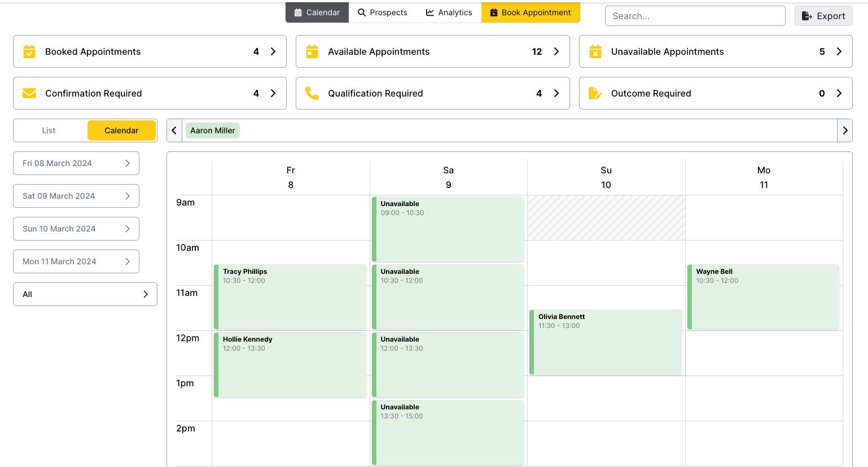
Task: Click the Confirmation Required envelope icon
Action: tap(29, 93)
